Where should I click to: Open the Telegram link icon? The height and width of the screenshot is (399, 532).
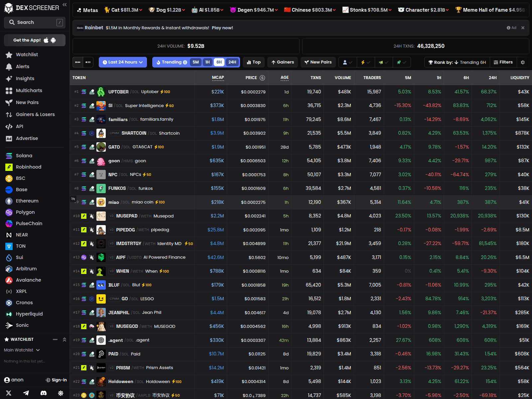[x=26, y=393]
